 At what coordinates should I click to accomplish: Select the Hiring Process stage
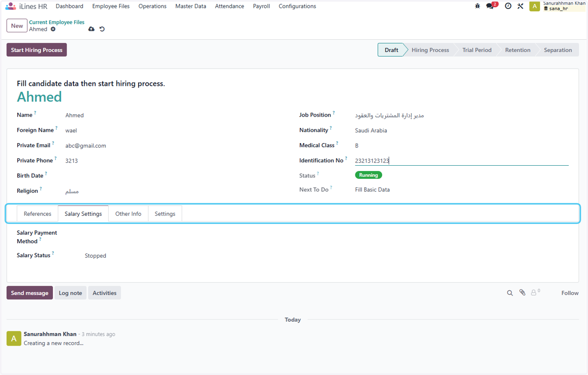pos(430,50)
